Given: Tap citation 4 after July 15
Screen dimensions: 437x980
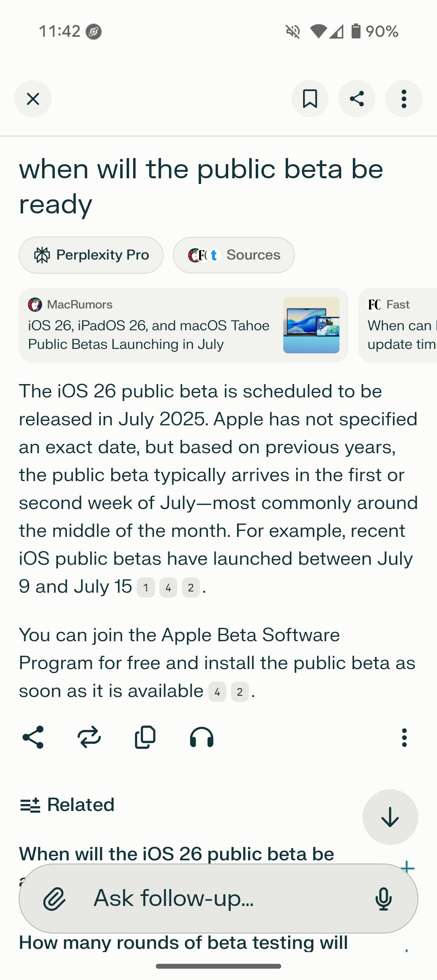Looking at the screenshot, I should [x=168, y=587].
